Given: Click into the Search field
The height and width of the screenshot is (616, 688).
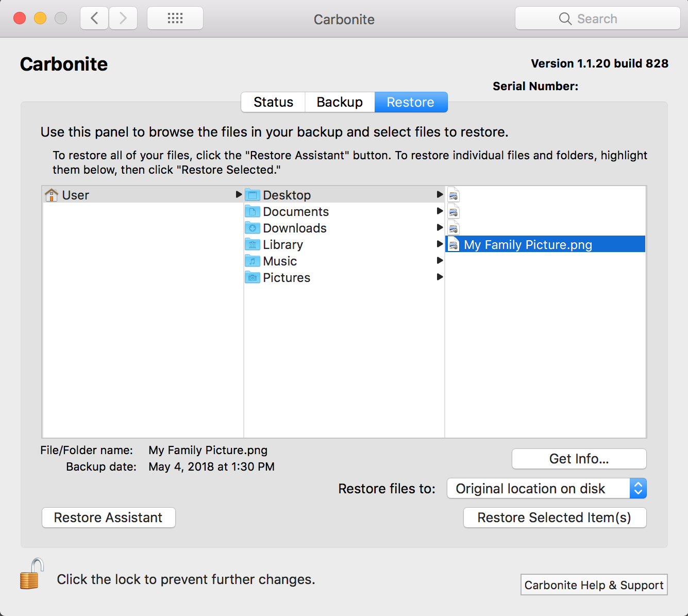Looking at the screenshot, I should (x=598, y=19).
